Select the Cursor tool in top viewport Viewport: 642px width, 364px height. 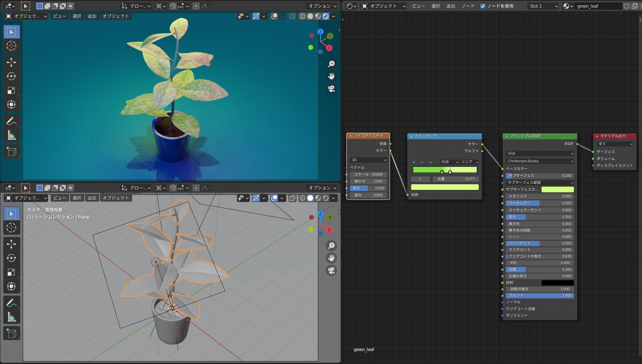(11, 46)
